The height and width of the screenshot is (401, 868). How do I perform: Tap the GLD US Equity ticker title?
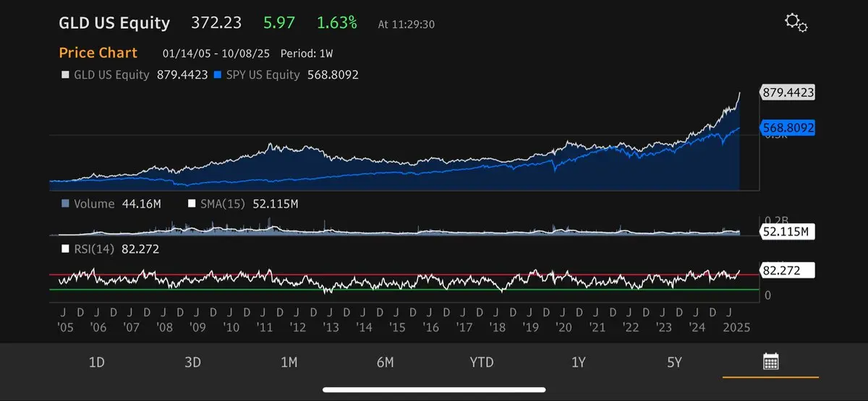tap(114, 23)
